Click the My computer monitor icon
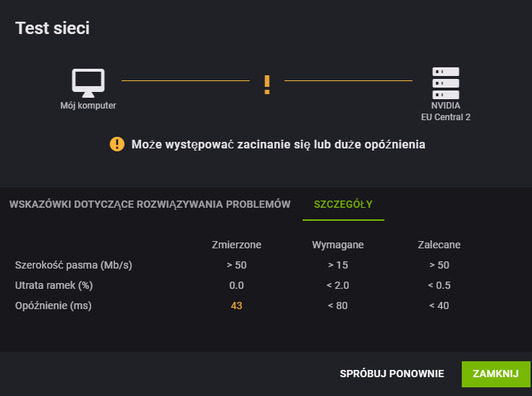Screen dimensions: 532x396 88,83
